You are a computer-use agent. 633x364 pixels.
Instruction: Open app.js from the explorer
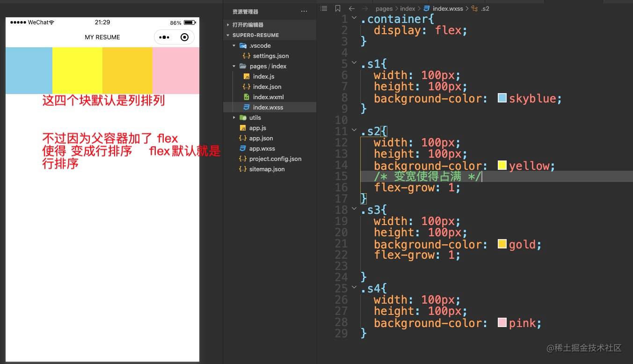coord(257,128)
